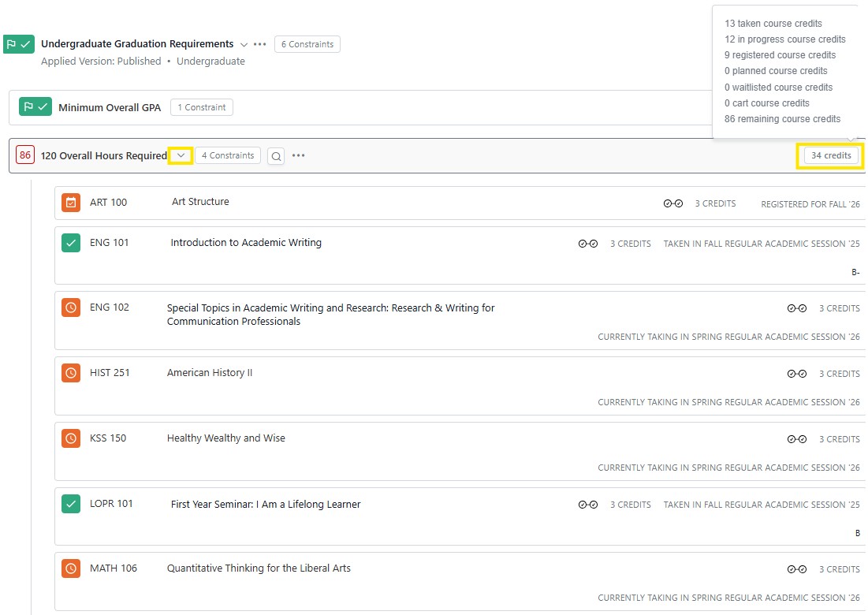
Task: Click 0 cart course credits in tooltip
Action: (x=767, y=103)
